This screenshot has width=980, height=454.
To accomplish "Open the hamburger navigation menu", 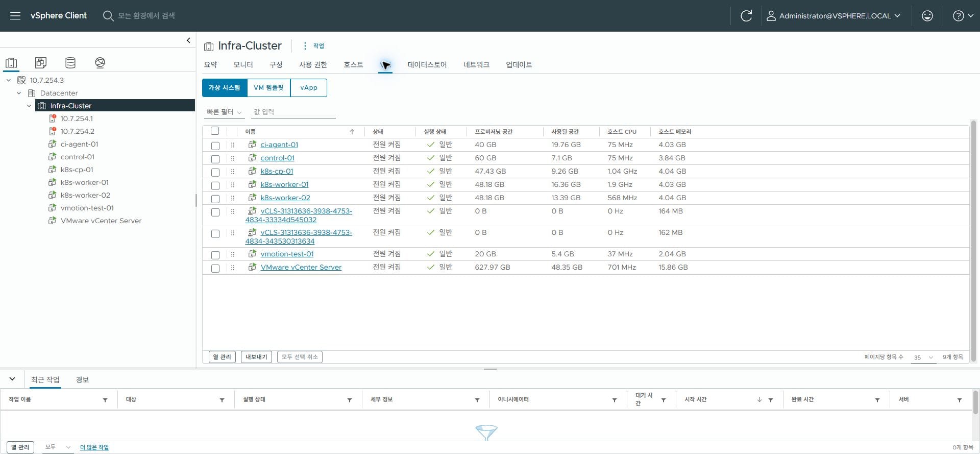I will click(15, 16).
